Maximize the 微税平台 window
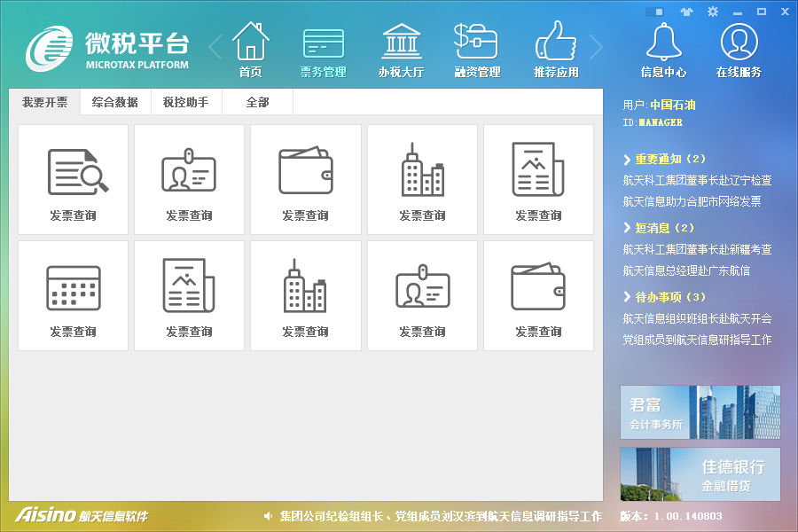798x532 pixels. click(x=762, y=12)
